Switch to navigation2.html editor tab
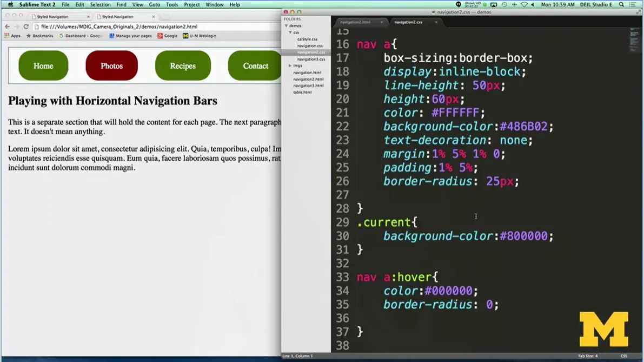The image size is (644, 362). click(x=355, y=22)
